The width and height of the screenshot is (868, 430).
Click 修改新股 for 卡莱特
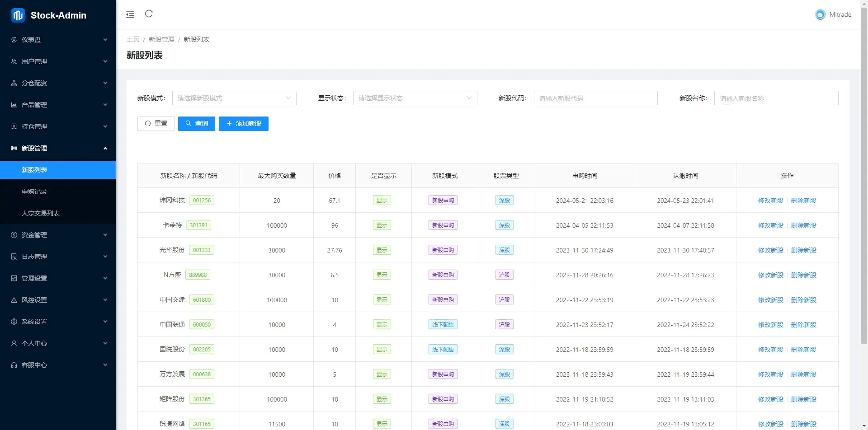770,225
